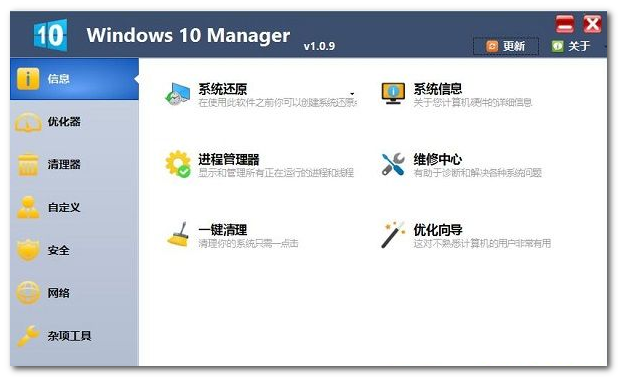Viewport: 618px width, 377px height.
Task: Launch 进程管理器 gear icon
Action: (178, 164)
